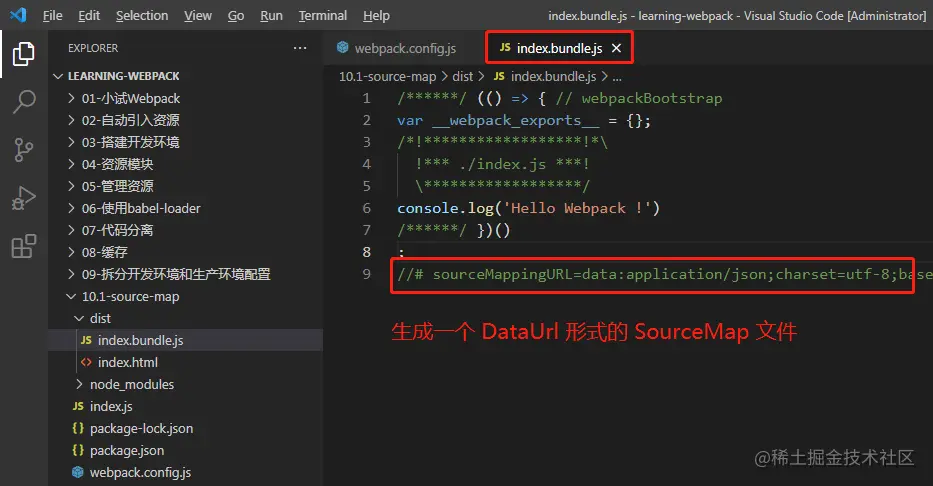Click dist in the breadcrumb
933x486 pixels.
[462, 76]
